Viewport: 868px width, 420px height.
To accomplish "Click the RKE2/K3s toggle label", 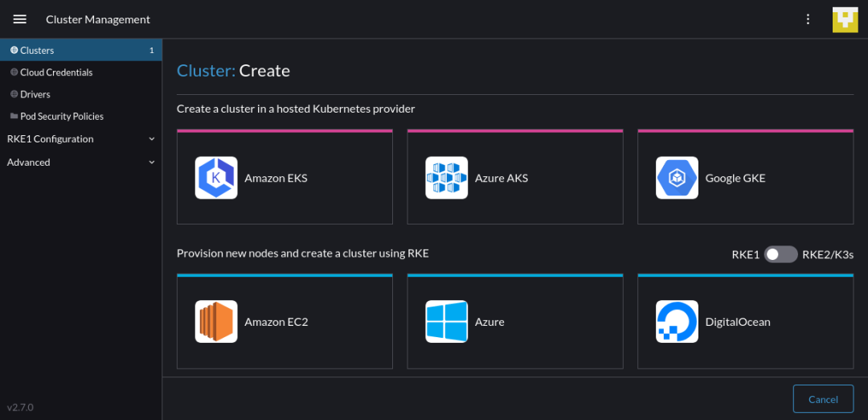I will (828, 255).
